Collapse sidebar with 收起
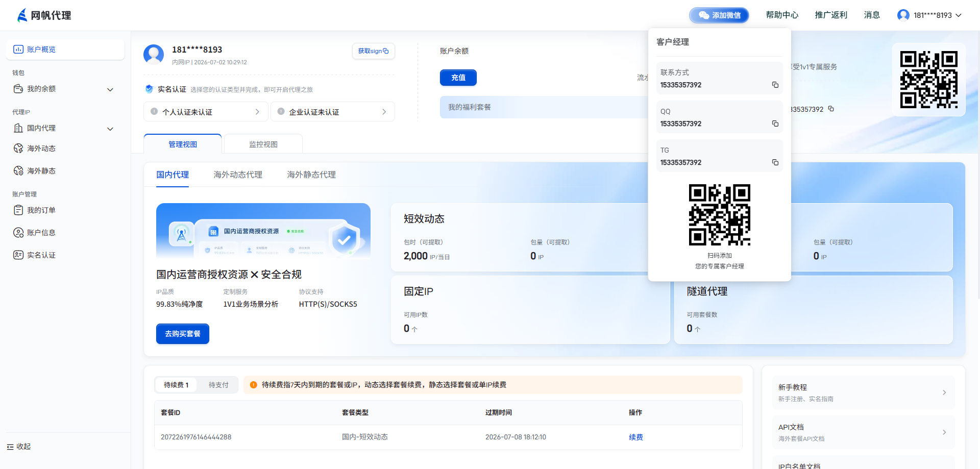Viewport: 980px width, 469px height. 19,447
